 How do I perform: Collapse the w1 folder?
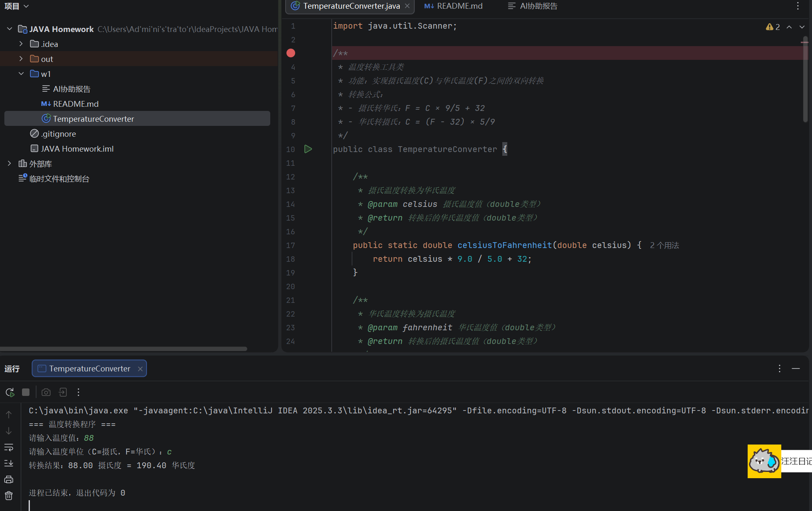coord(21,74)
